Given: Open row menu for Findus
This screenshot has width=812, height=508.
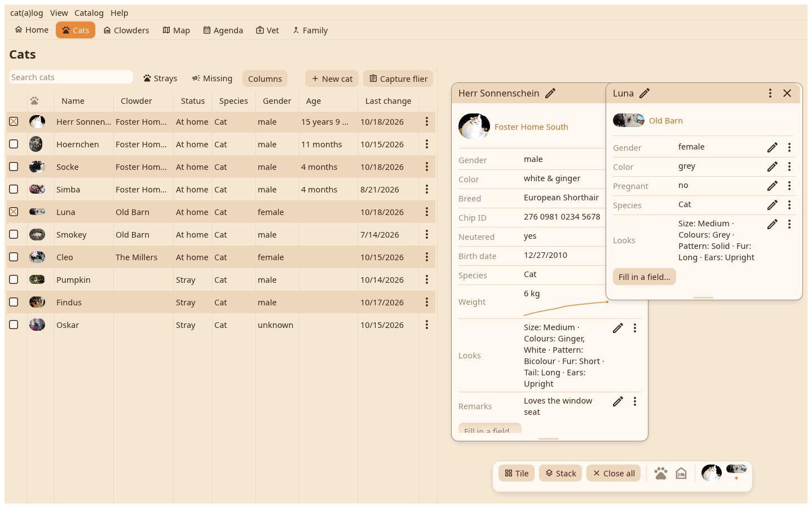Looking at the screenshot, I should 427,302.
